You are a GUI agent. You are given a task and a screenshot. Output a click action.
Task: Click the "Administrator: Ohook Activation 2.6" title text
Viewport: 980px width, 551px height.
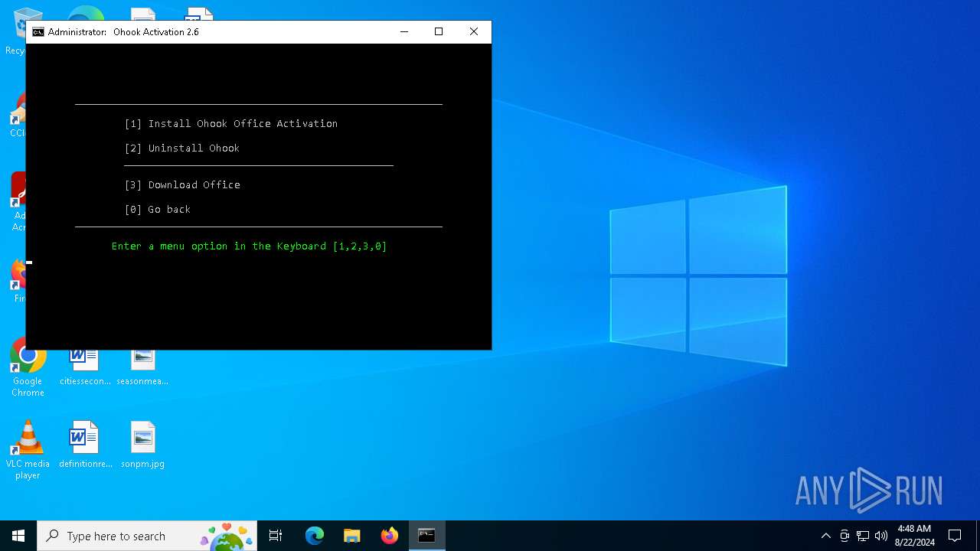pyautogui.click(x=123, y=32)
